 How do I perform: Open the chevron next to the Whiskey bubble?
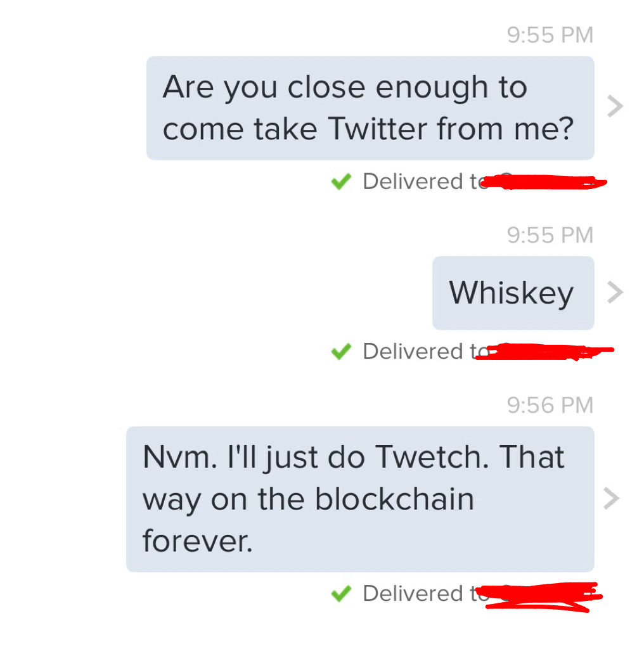[614, 292]
